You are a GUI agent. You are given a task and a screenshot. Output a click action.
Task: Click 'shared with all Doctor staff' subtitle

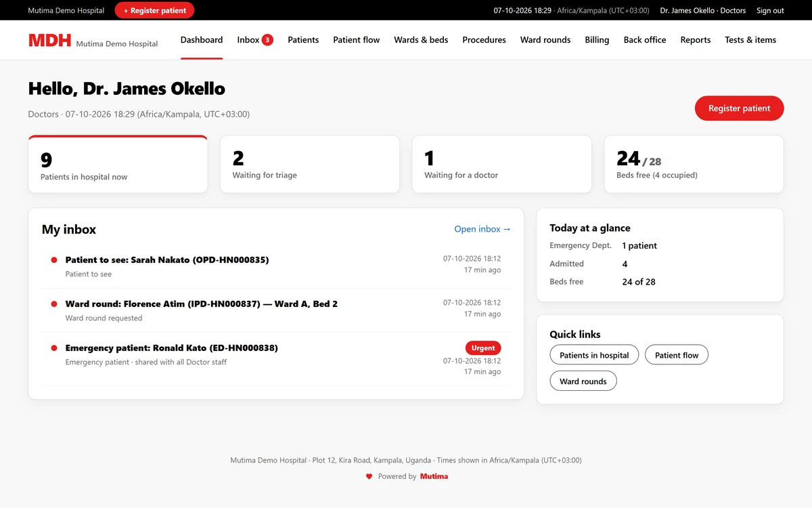pyautogui.click(x=181, y=362)
